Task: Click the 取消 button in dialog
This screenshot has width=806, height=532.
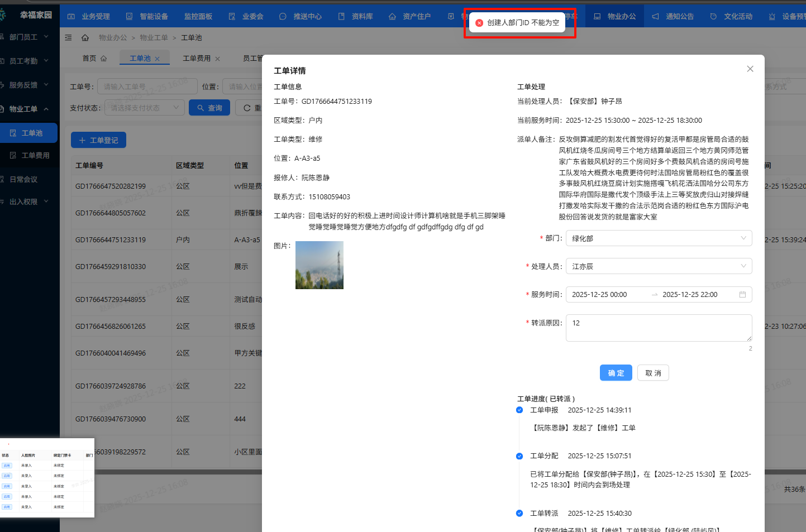Action: tap(653, 373)
